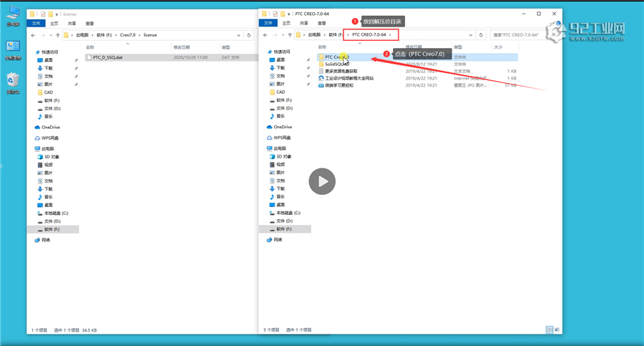Refresh the license window folder view
644x346 pixels.
[249, 35]
